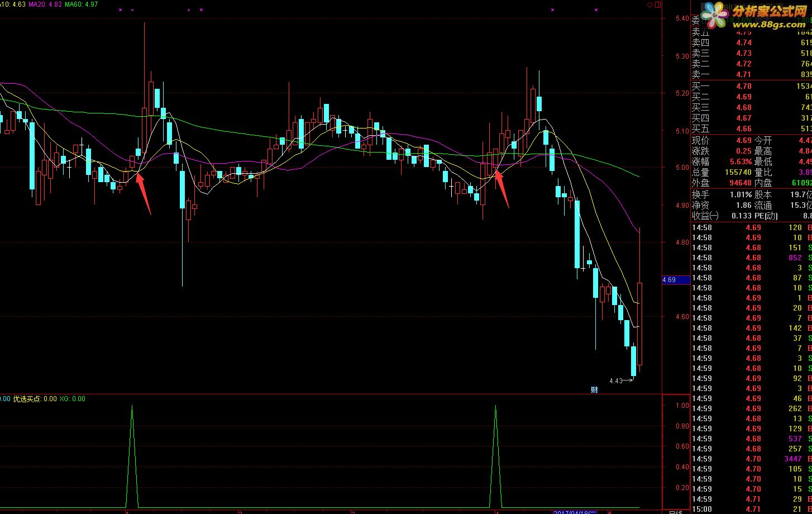Screen dimensions: 812x514
Task: Select the tick trade with volume 262
Action: [752, 408]
